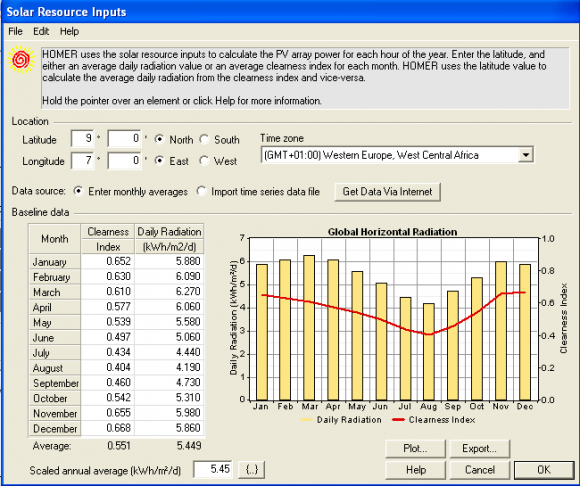Click the March bar in radiation chart
The width and height of the screenshot is (580, 486).
coord(309,328)
